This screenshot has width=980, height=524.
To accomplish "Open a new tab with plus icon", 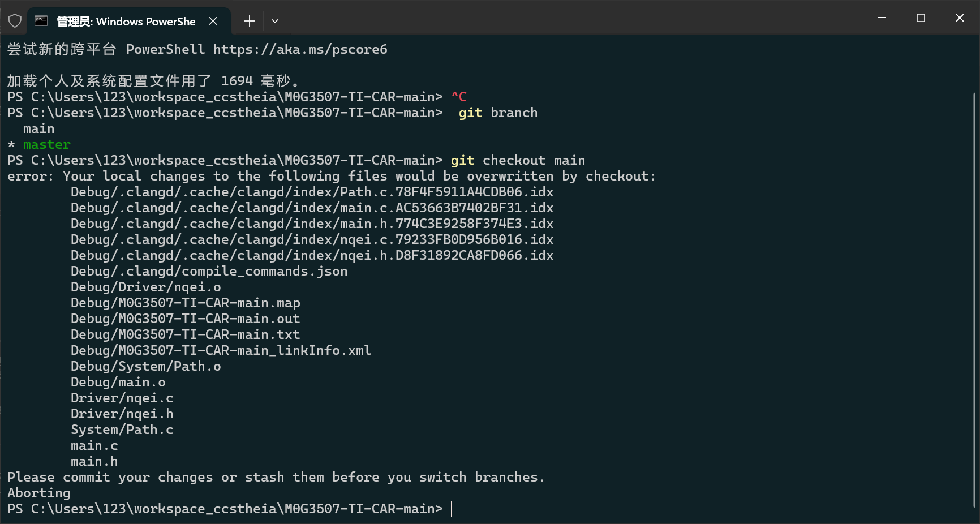I will pyautogui.click(x=249, y=22).
